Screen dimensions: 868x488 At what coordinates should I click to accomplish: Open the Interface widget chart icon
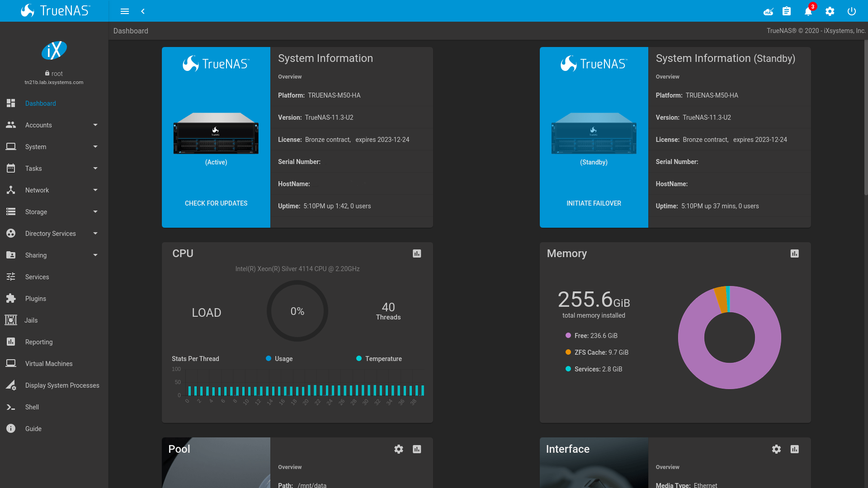click(x=795, y=449)
